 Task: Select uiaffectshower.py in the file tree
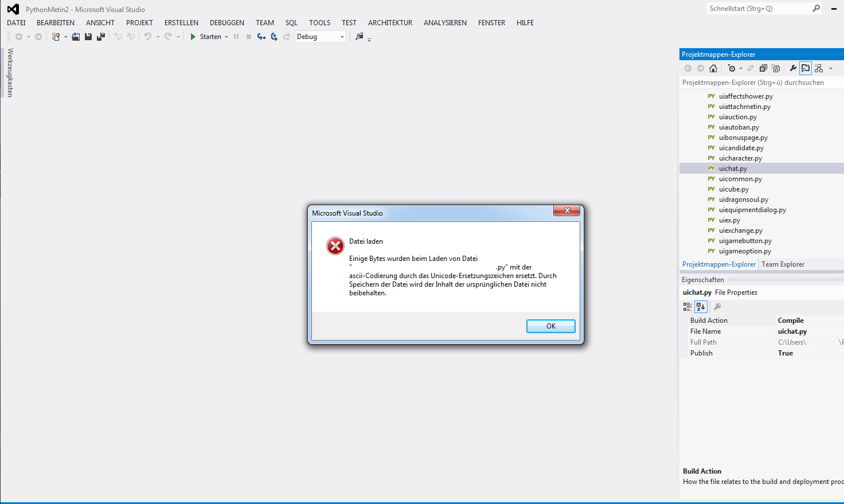click(745, 96)
